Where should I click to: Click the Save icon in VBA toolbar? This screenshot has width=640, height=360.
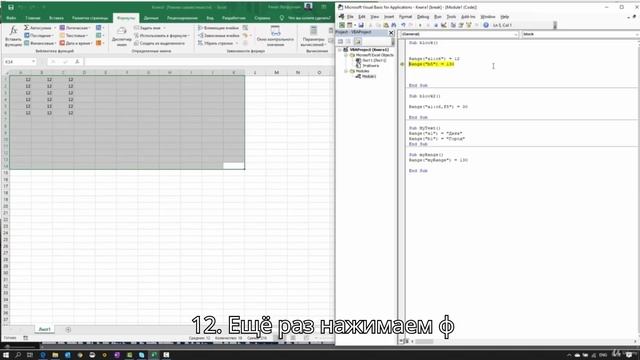[x=361, y=25]
